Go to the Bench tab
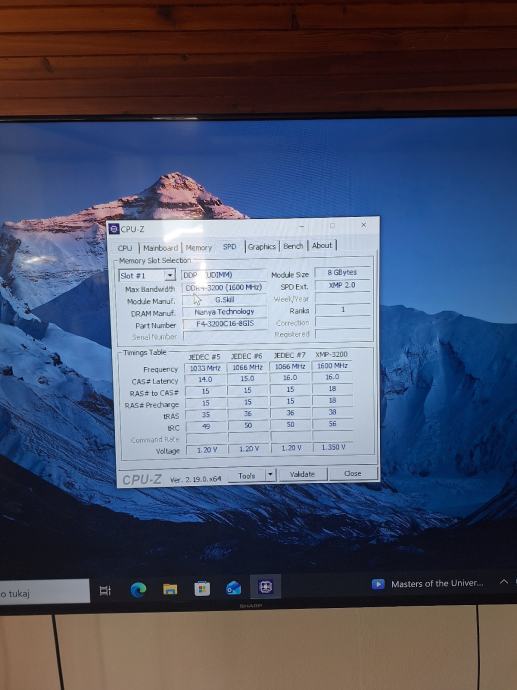Image resolution: width=517 pixels, height=690 pixels. (293, 246)
